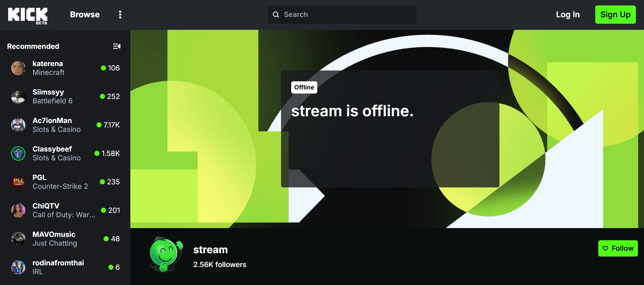The image size is (644, 285).
Task: Open the Ac7ionMan channel name
Action: point(52,121)
